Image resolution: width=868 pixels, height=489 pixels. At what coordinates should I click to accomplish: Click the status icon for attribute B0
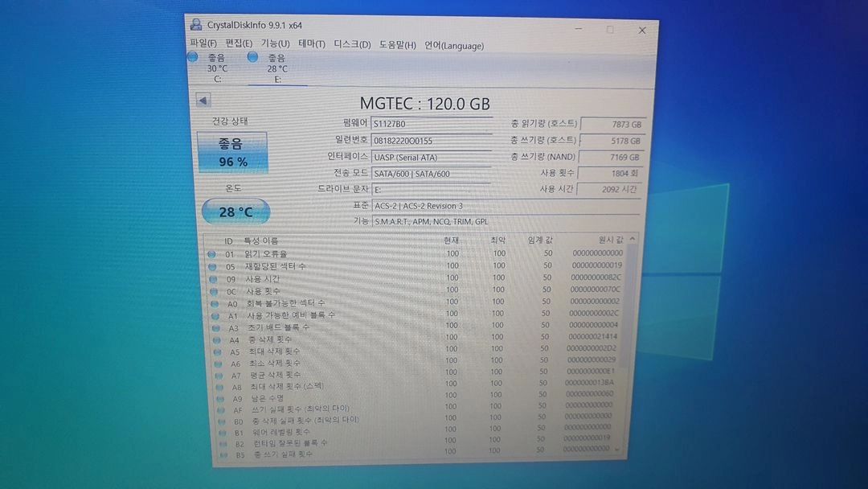coord(223,421)
